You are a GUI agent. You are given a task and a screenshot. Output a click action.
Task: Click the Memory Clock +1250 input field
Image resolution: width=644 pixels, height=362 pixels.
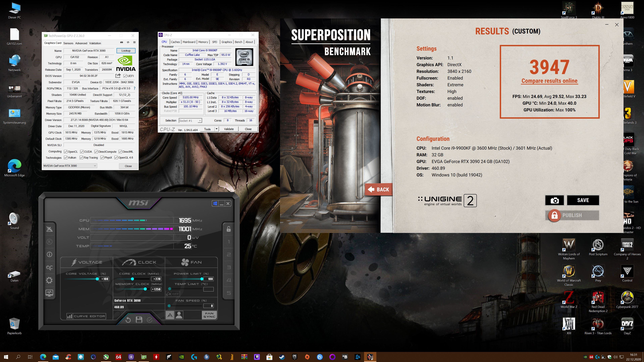point(156,289)
